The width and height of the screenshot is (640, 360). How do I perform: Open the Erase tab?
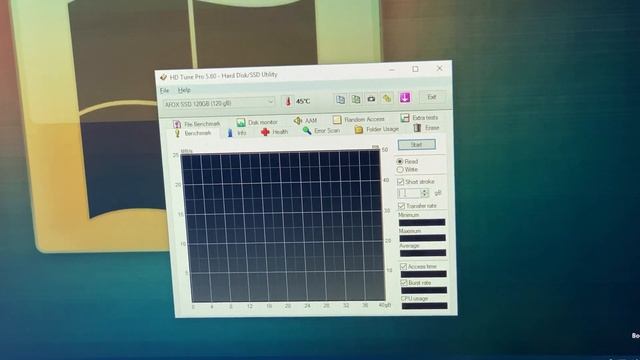426,128
